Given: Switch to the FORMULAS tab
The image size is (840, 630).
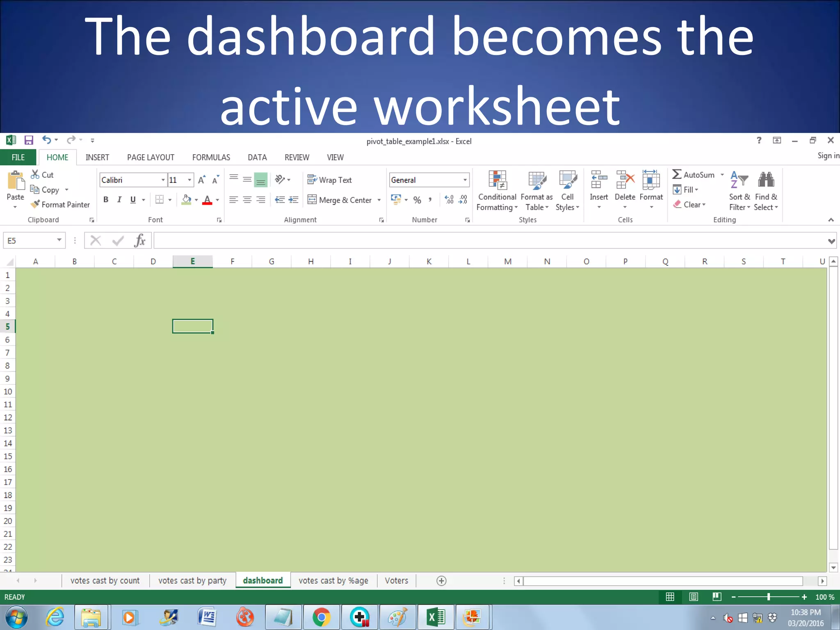Looking at the screenshot, I should coord(211,157).
